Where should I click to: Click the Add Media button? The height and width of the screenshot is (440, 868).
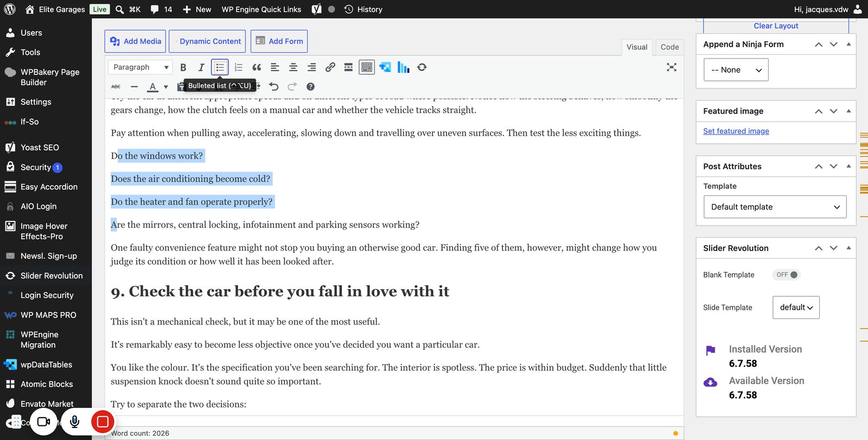coord(136,41)
